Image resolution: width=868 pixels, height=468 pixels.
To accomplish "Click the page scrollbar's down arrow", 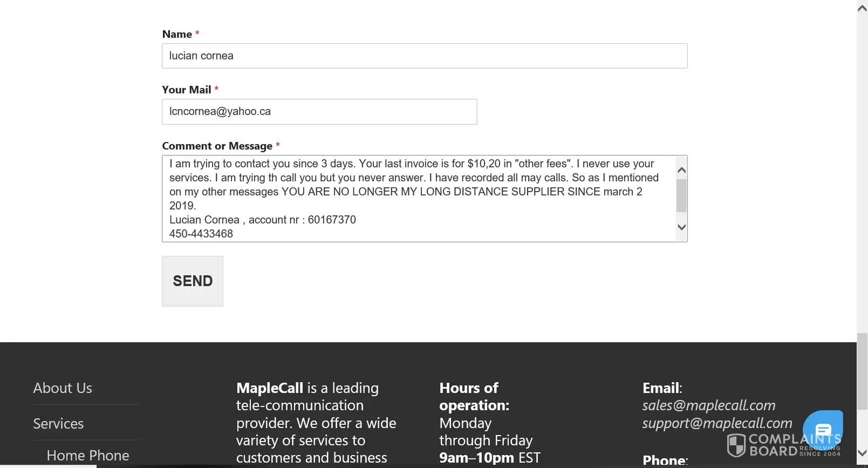I will (862, 453).
